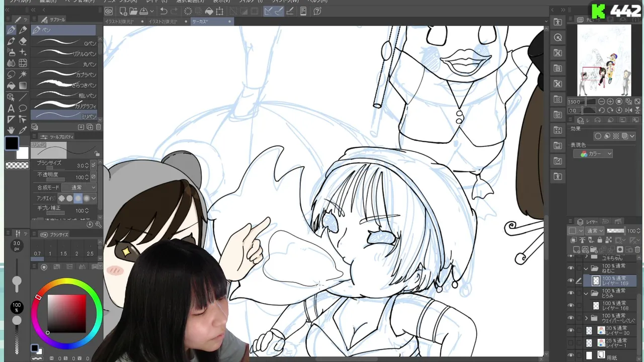Click the レイヤー 169 layer thumbnail
Image resolution: width=644 pixels, height=362 pixels.
click(596, 281)
